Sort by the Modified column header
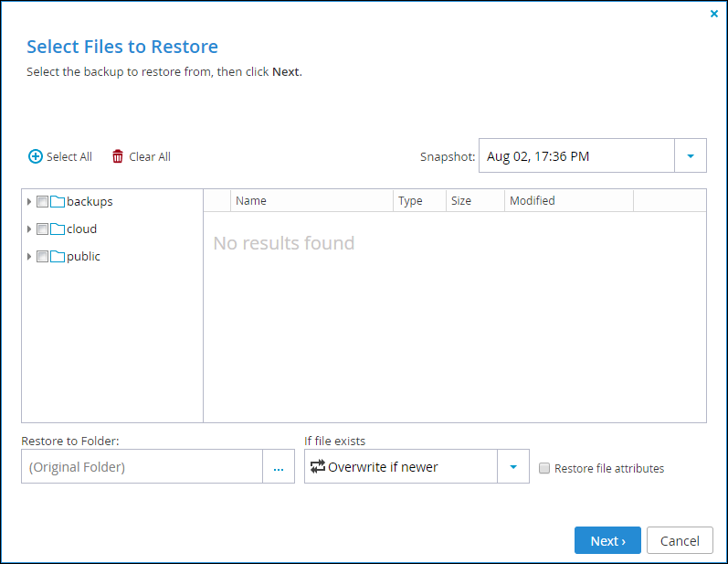The width and height of the screenshot is (728, 564). click(569, 201)
